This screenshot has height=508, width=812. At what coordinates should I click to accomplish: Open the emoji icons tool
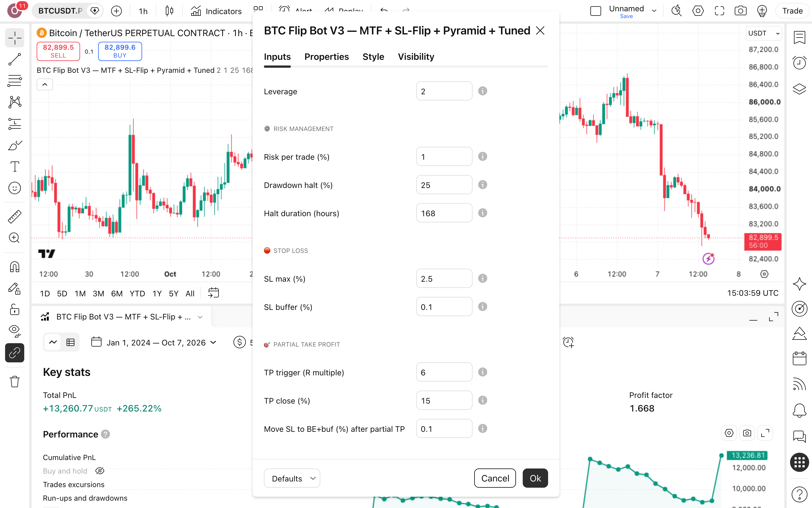14,188
